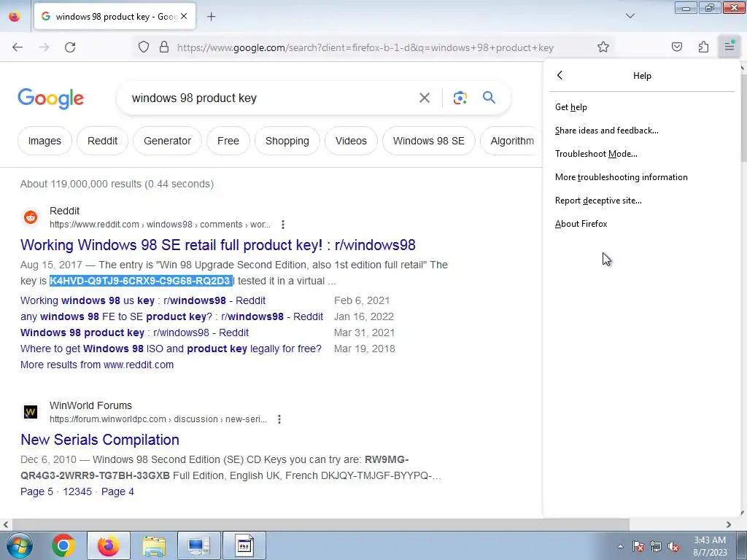Select the Algorithm filter chip
747x560 pixels.
(512, 141)
